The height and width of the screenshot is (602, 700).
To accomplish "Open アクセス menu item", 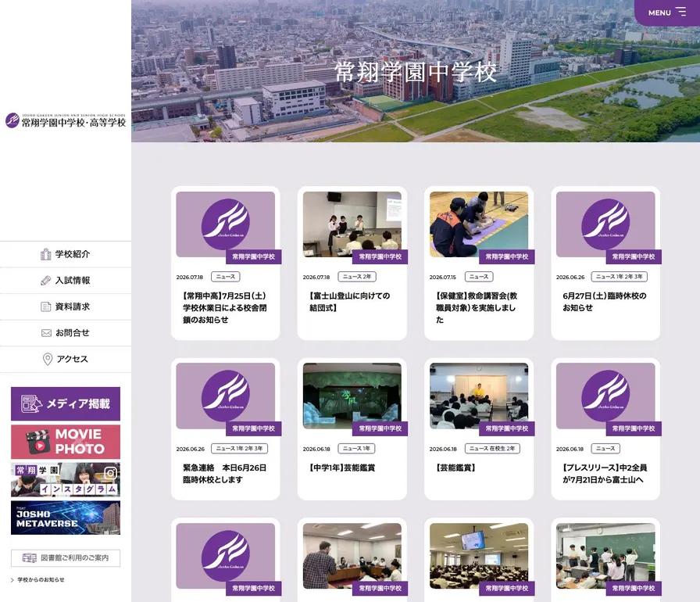I will click(x=66, y=360).
